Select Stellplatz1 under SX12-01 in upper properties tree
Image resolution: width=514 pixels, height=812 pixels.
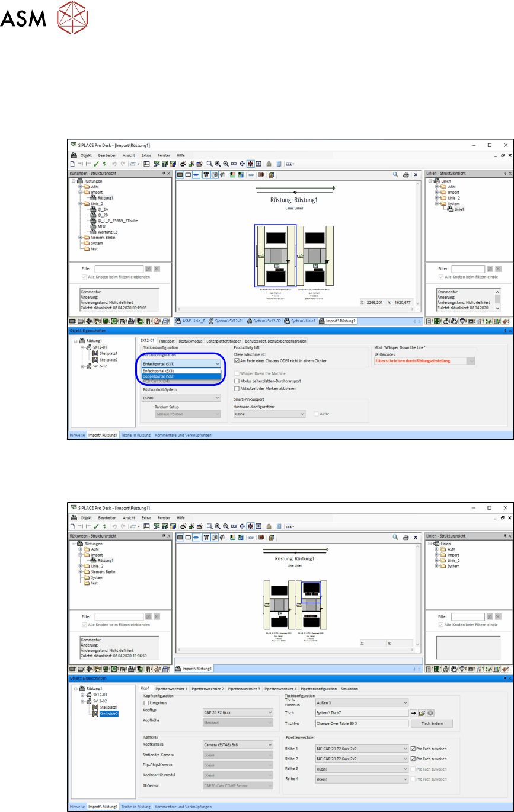(x=108, y=354)
